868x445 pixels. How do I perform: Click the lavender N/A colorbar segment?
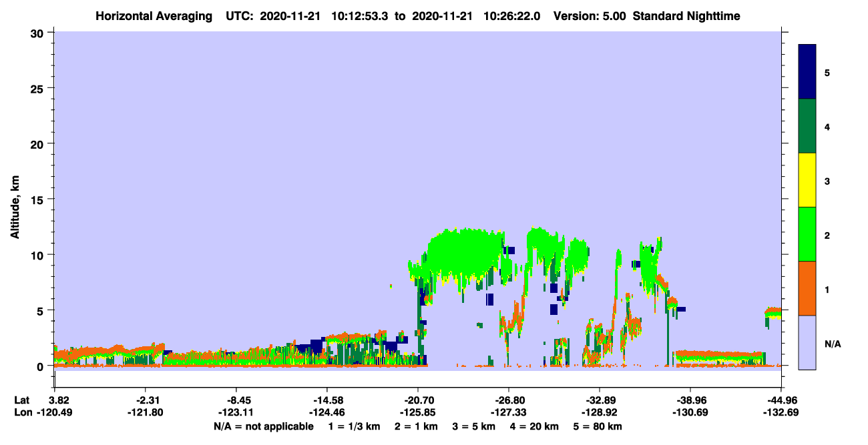[807, 342]
